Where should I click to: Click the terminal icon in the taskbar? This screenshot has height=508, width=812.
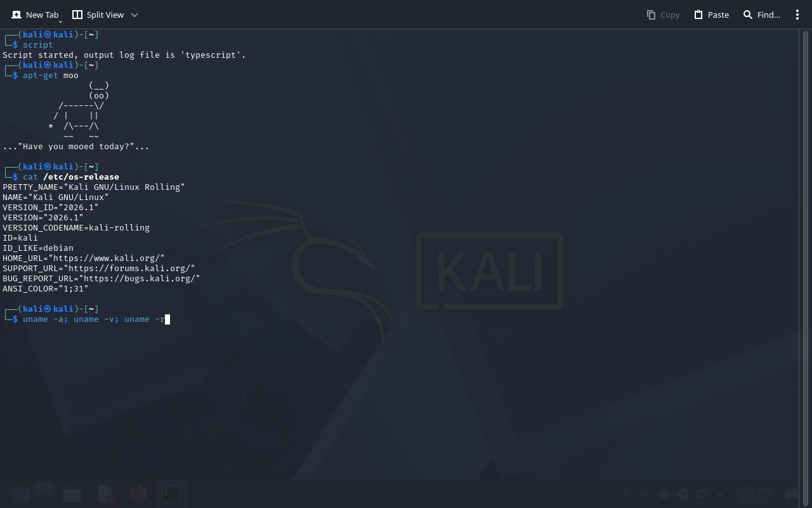[x=171, y=494]
